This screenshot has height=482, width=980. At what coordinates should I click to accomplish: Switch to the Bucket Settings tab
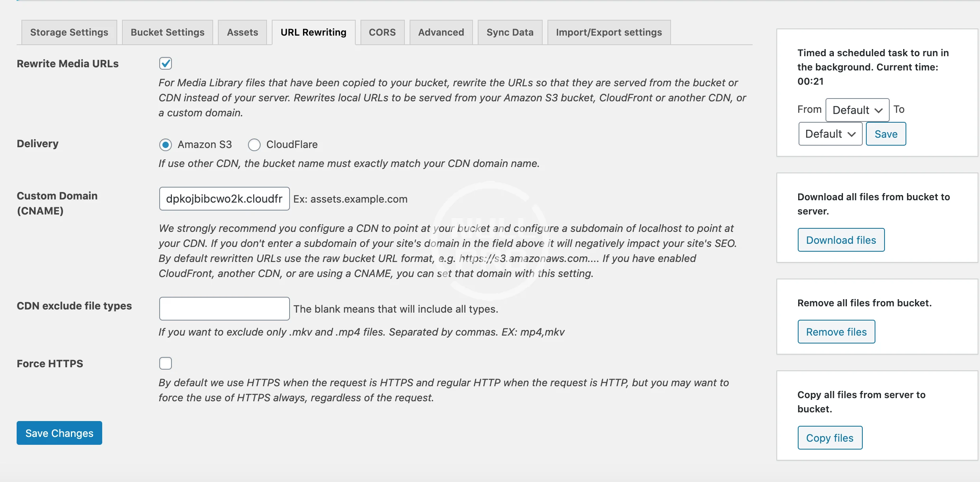[168, 32]
